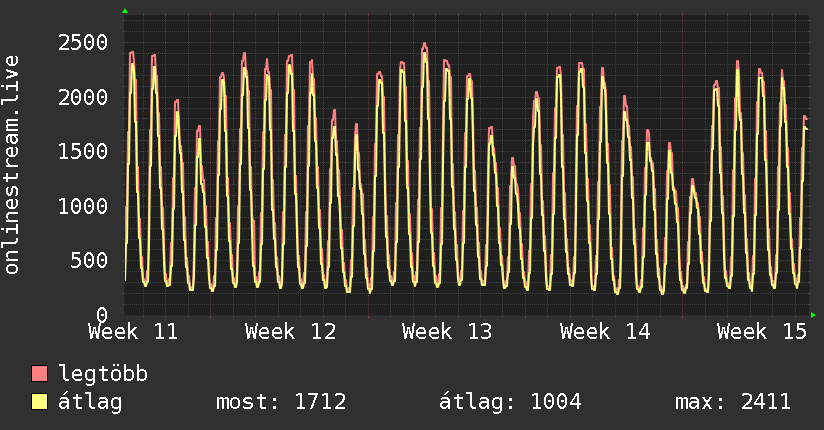This screenshot has height=430, width=824.
Task: Click the 1500 y-axis tick label
Action: coord(83,151)
